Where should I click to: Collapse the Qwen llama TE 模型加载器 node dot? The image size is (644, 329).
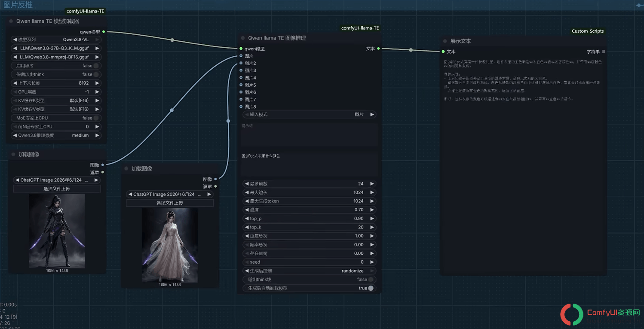click(x=11, y=21)
